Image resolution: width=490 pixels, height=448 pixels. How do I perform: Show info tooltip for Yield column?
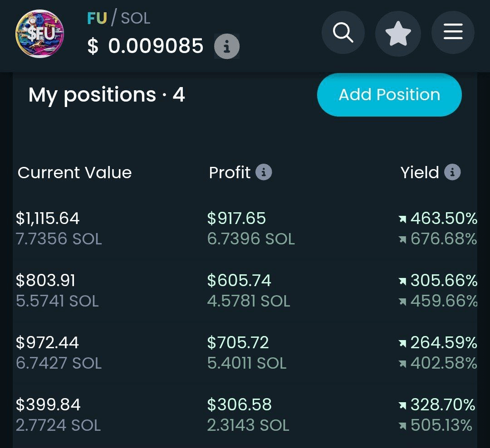coord(452,172)
